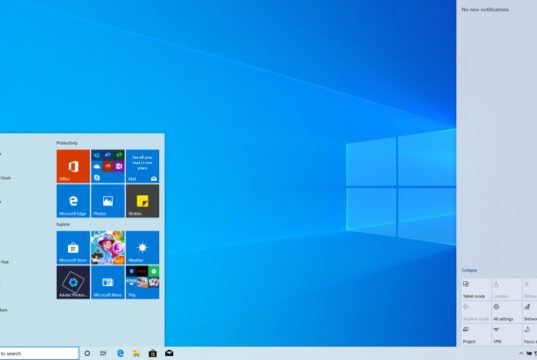The width and height of the screenshot is (537, 360).
Task: Launch Microsoft Edge from the Start tile
Action: [x=73, y=201]
